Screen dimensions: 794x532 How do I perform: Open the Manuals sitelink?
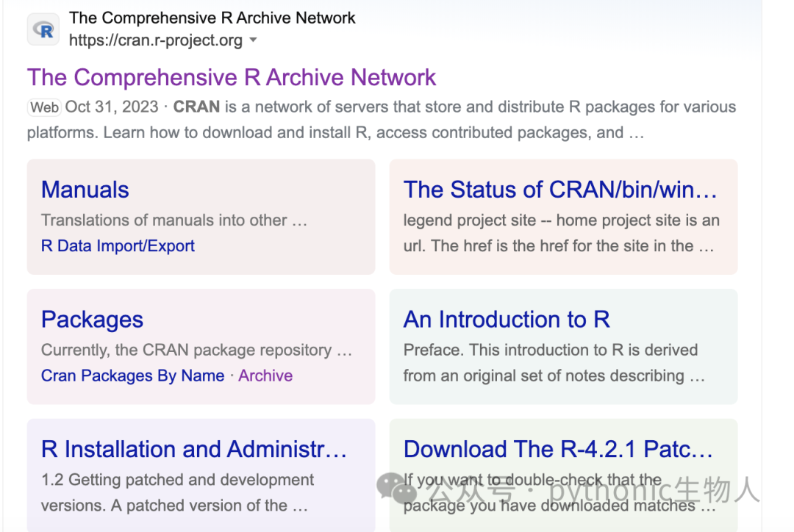tap(85, 190)
